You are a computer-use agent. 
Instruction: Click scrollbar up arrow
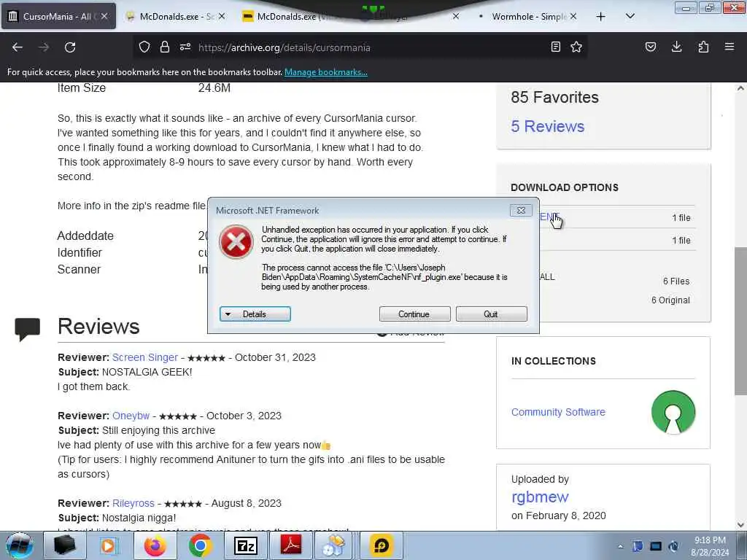740,88
